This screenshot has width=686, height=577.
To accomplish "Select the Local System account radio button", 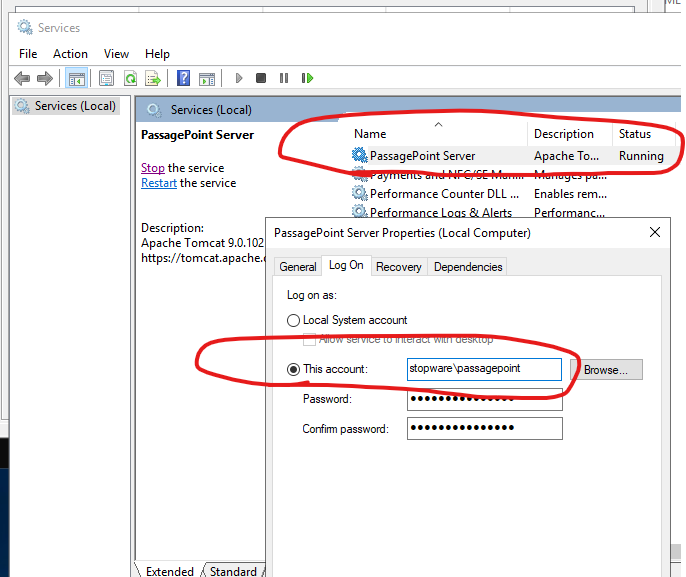I will [x=293, y=320].
